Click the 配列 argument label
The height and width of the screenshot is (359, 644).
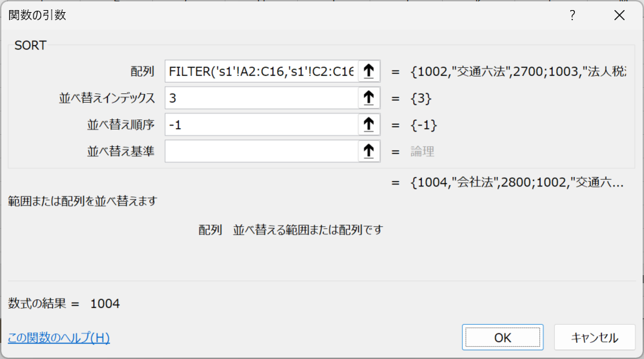tap(142, 72)
